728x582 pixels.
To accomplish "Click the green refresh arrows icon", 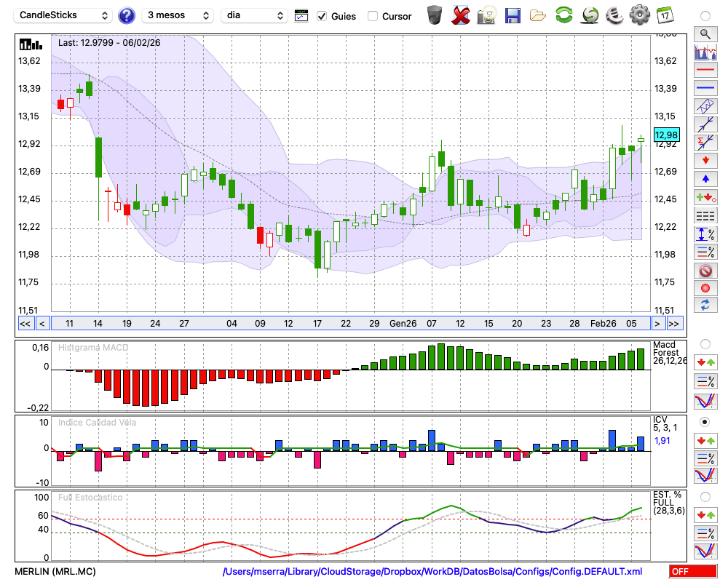I will [x=563, y=15].
